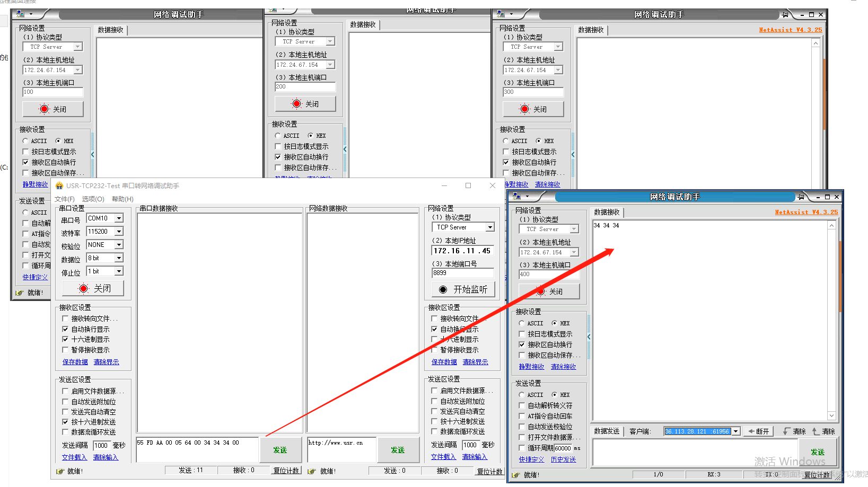Click the 关闭 button in port 200 NetAssist window
Viewport: 868px width, 487px height.
tap(305, 104)
